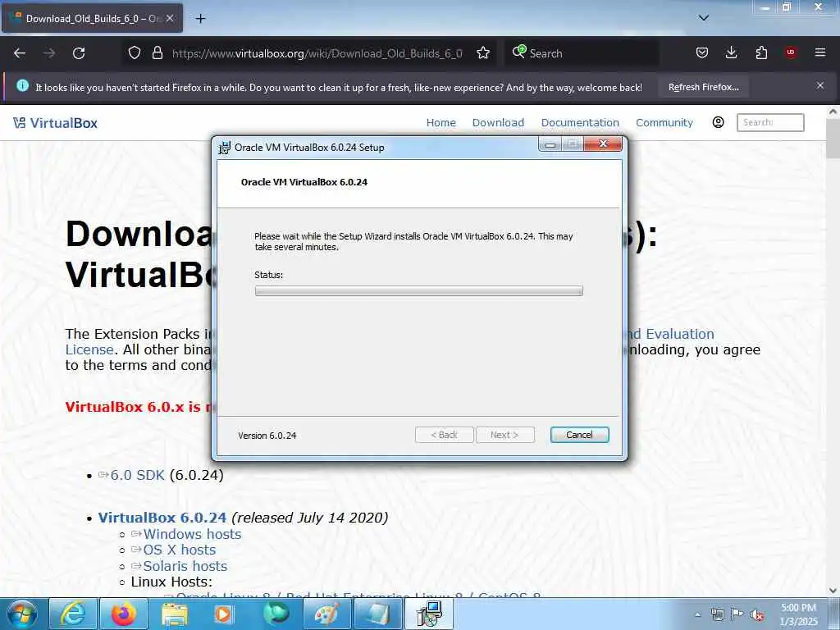The width and height of the screenshot is (840, 630).
Task: Open Windows Explorer from the taskbar
Action: pos(174,614)
